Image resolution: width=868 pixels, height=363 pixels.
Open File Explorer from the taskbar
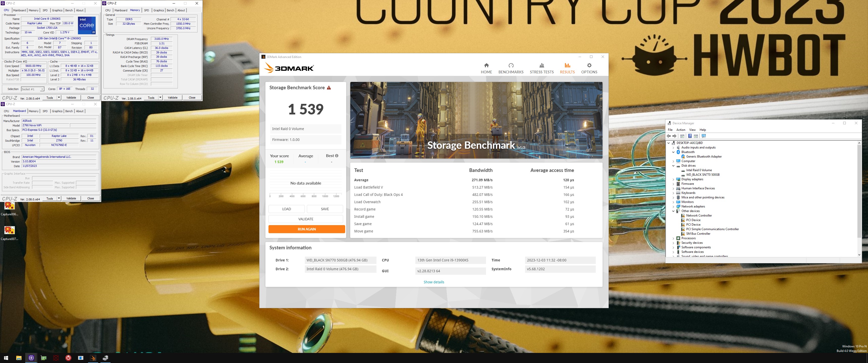[18, 358]
